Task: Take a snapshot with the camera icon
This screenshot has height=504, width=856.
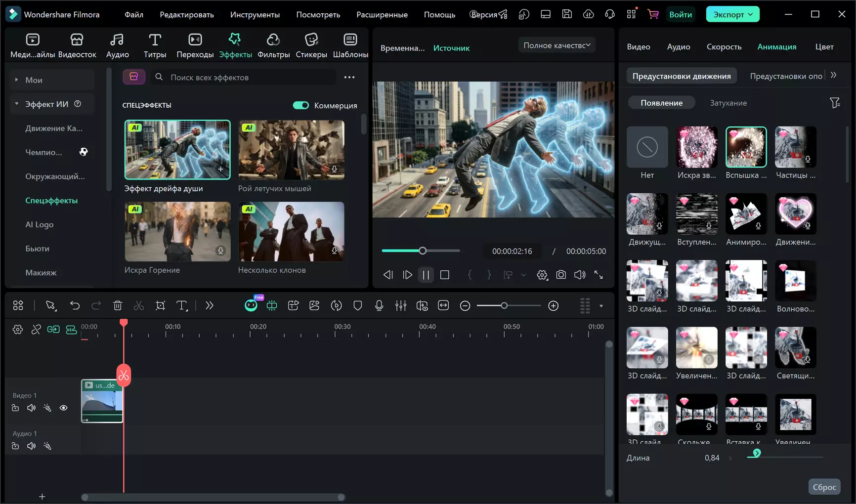Action: (561, 275)
